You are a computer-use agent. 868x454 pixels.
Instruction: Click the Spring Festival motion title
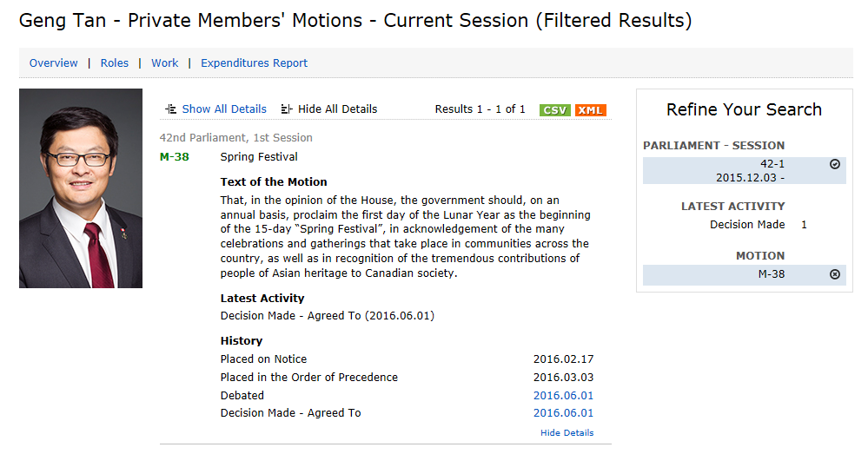tap(259, 157)
